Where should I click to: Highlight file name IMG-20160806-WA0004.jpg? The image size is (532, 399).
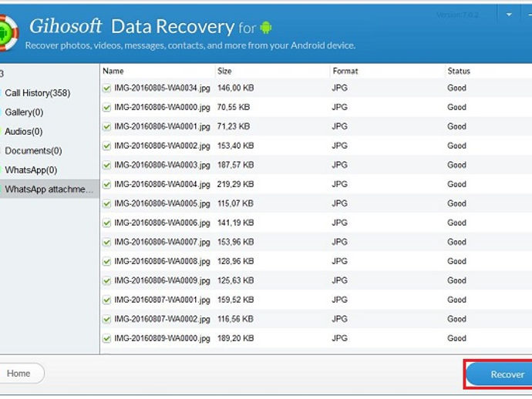(162, 184)
